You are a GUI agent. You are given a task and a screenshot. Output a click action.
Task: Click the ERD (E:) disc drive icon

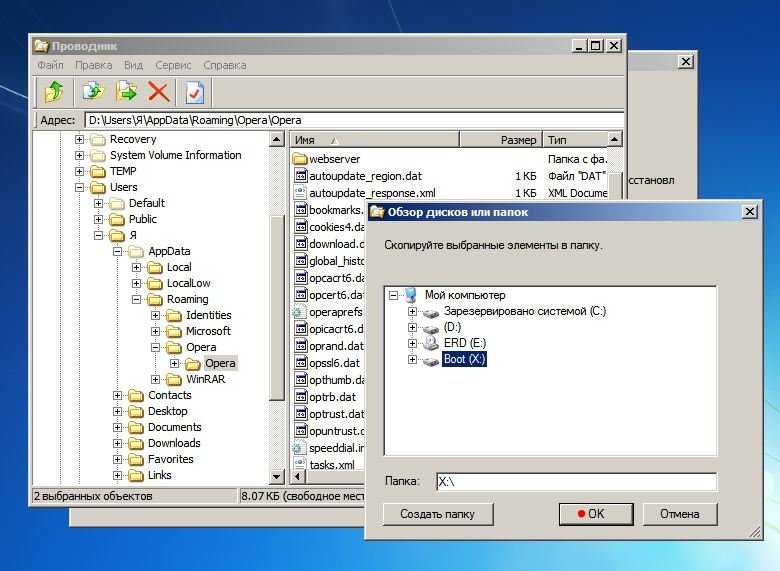(x=431, y=343)
